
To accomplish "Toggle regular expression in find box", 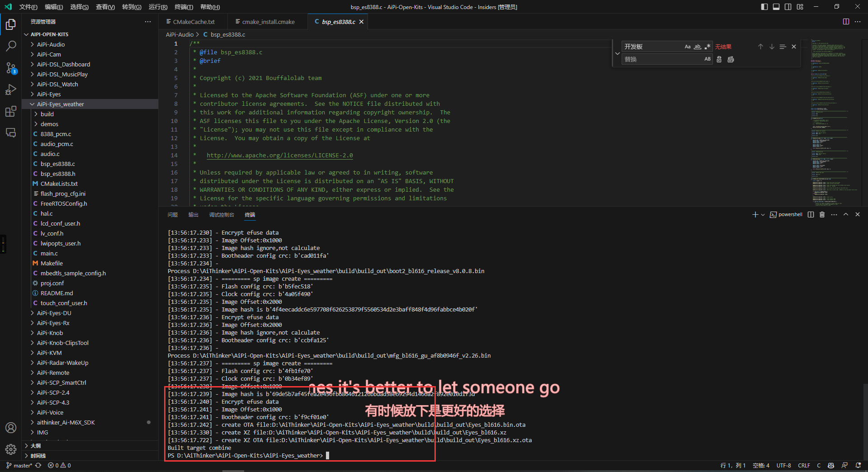I will [708, 47].
